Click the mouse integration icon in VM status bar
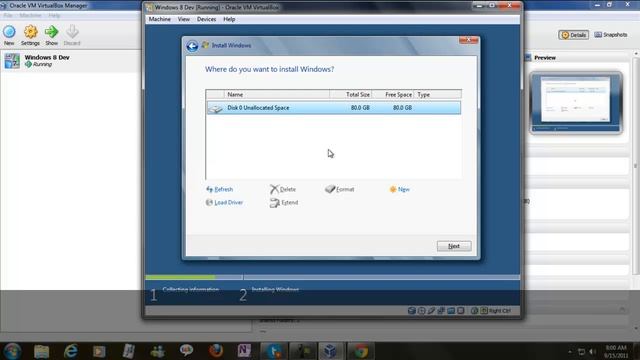The image size is (640, 360). pyautogui.click(x=474, y=311)
